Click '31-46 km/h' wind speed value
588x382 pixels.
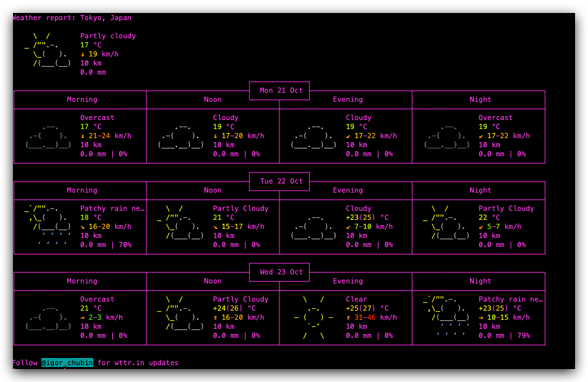coord(375,317)
